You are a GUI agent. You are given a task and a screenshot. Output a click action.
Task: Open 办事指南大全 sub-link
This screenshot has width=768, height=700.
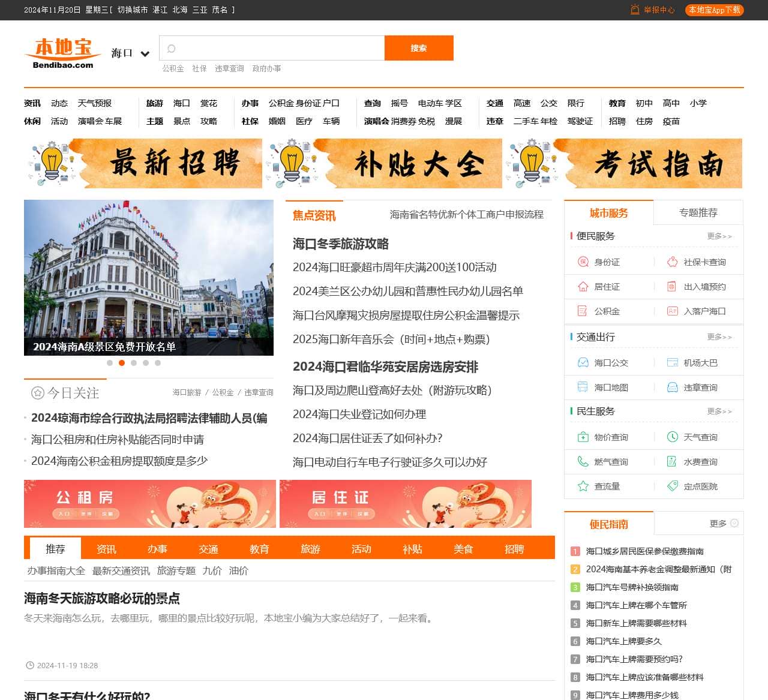[x=56, y=570]
